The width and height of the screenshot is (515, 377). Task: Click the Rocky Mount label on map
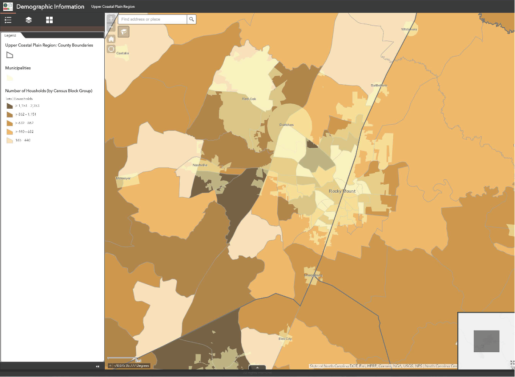click(x=342, y=191)
